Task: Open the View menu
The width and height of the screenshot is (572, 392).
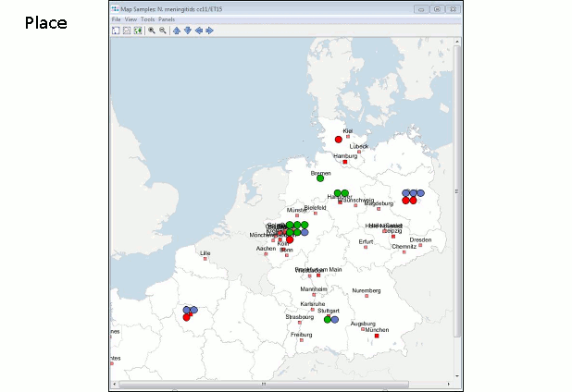Action: 131,19
